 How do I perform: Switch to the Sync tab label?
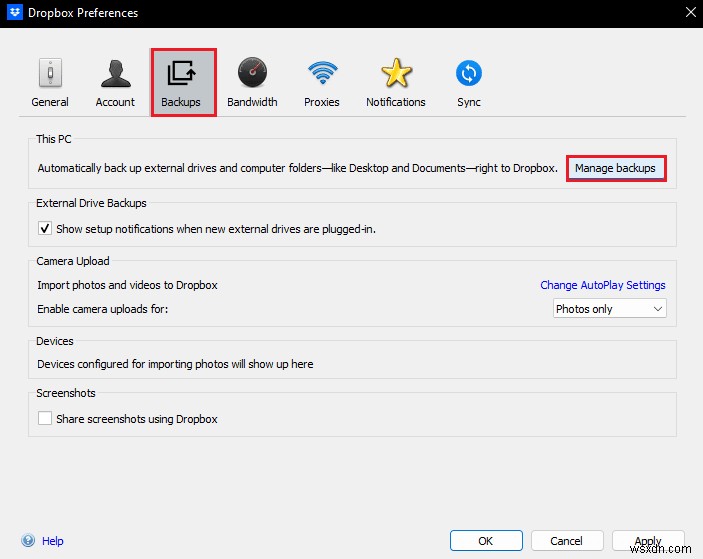point(469,102)
